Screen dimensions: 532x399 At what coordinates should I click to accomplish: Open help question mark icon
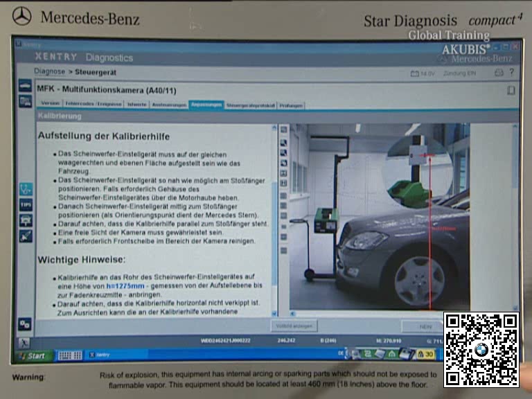(x=512, y=72)
